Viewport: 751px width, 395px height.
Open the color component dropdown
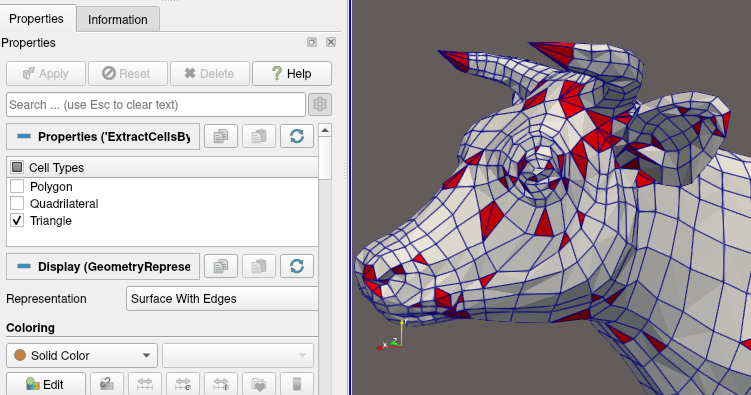[x=238, y=355]
